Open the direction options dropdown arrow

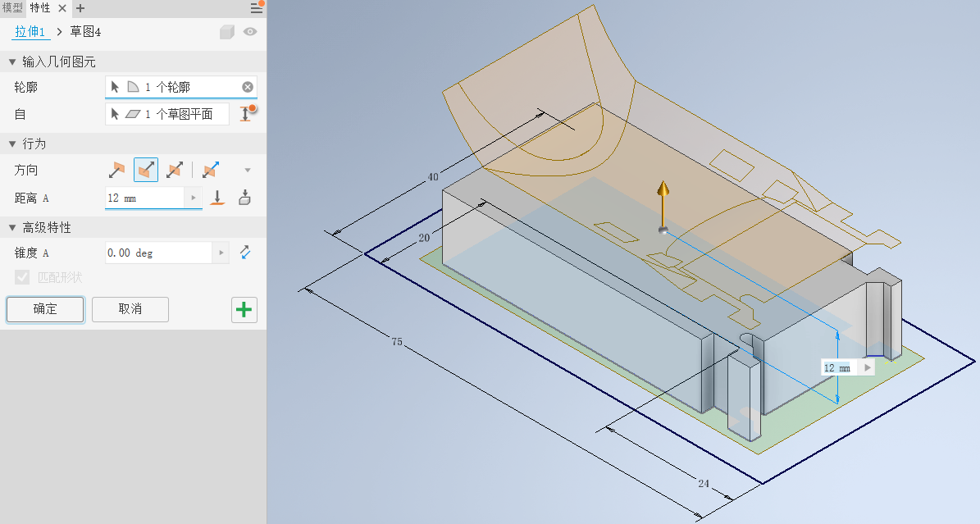pyautogui.click(x=248, y=170)
